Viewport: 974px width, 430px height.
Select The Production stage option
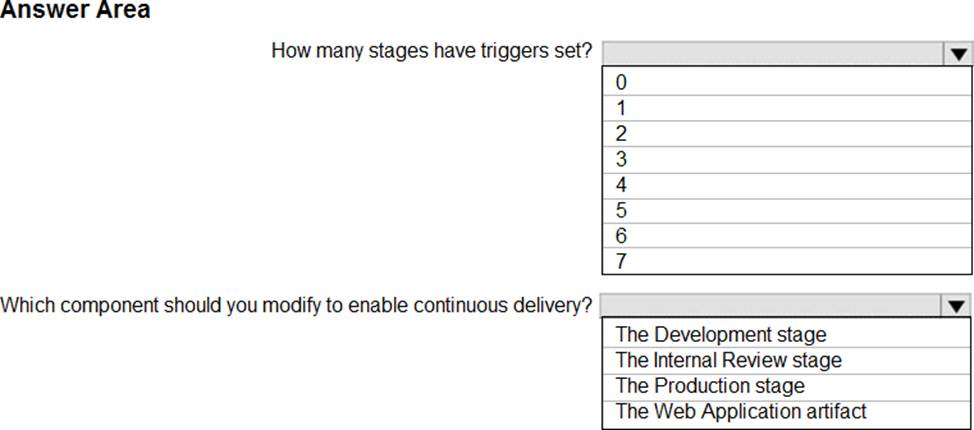(710, 385)
